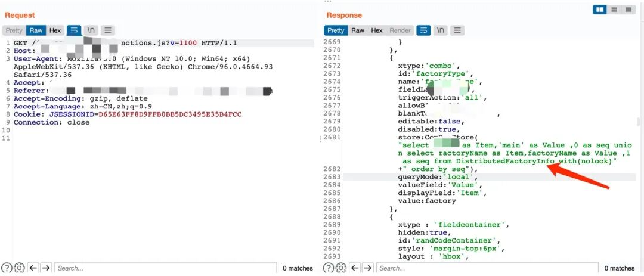Click the line xtype : 'fieldcontainer'
This screenshot has height=276, width=644.
[x=453, y=225]
